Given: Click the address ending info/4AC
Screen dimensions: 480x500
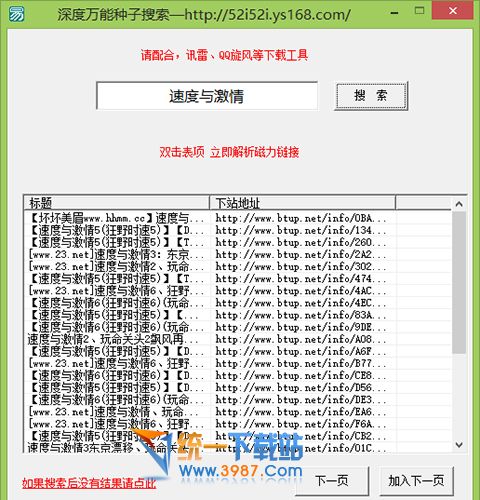Looking at the screenshot, I should (x=301, y=291).
